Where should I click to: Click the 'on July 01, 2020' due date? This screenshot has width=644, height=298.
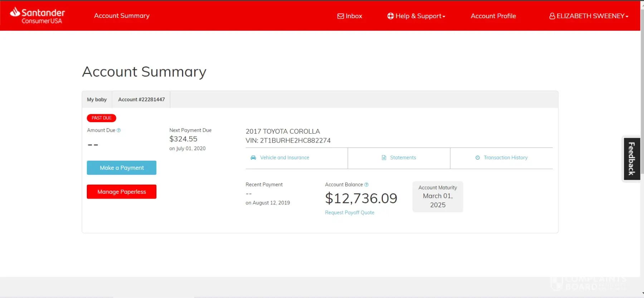pyautogui.click(x=187, y=149)
